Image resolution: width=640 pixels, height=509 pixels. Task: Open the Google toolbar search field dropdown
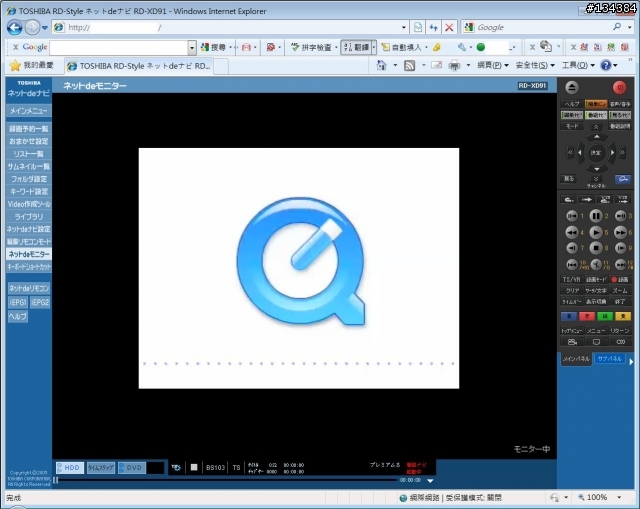pyautogui.click(x=192, y=48)
